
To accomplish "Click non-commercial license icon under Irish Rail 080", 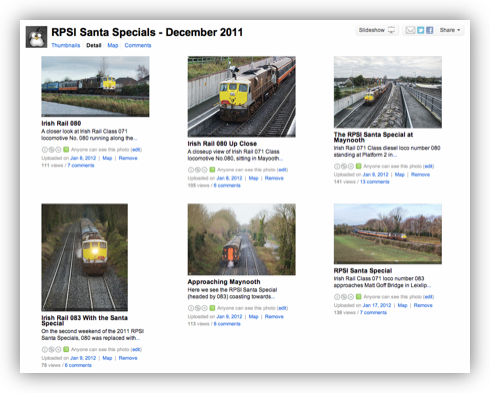I will click(51, 150).
